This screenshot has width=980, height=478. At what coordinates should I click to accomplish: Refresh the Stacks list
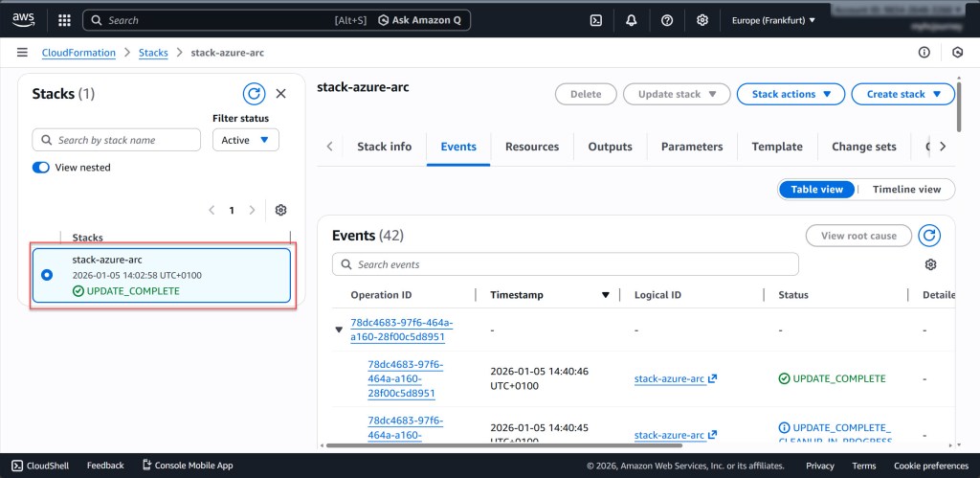tap(254, 94)
